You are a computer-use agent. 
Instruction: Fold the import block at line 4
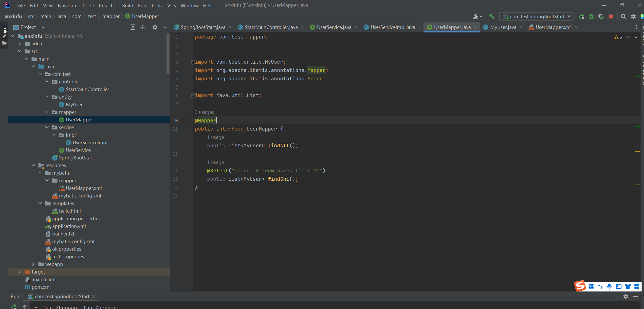click(x=193, y=62)
